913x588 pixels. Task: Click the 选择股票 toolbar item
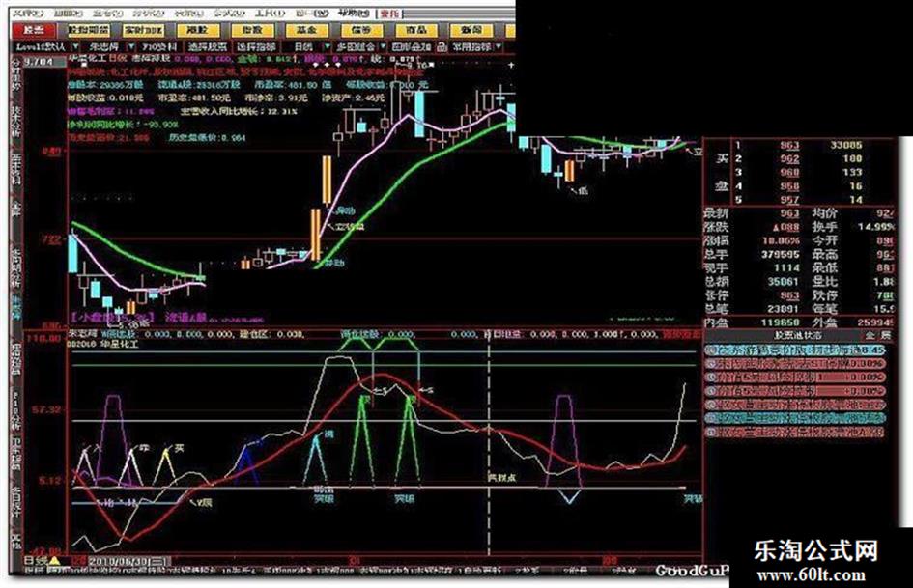208,46
